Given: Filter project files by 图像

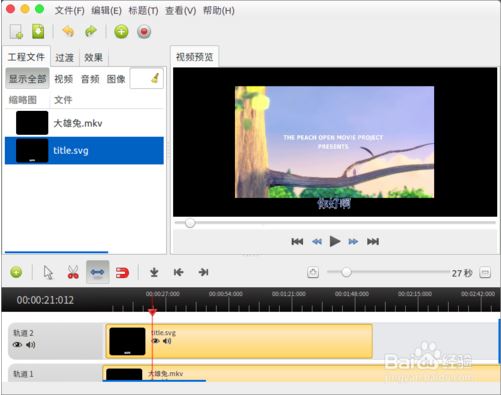Looking at the screenshot, I should [116, 79].
